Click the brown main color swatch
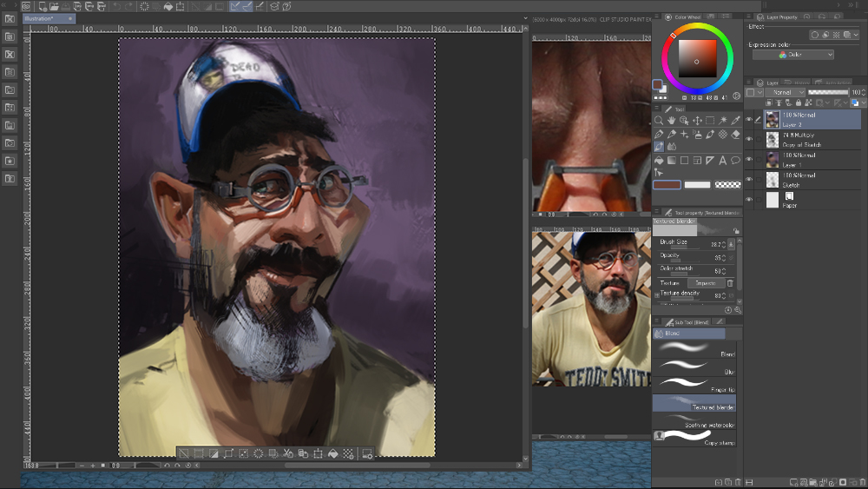Viewport: 868px width, 489px height. [667, 184]
